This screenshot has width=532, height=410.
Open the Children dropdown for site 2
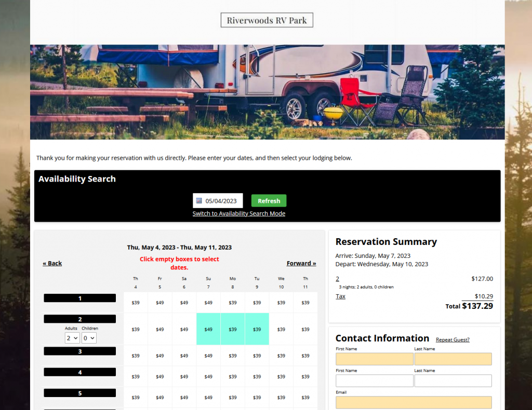click(x=89, y=338)
